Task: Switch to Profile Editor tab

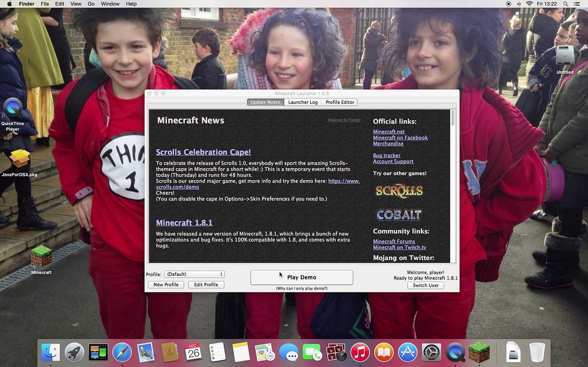Action: (x=340, y=102)
